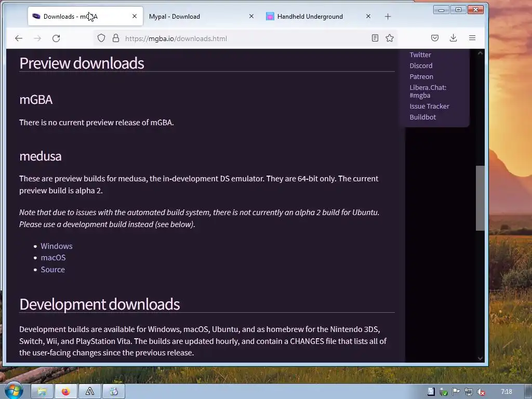Open the Action Center flag tray icon
Screen dimensions: 532x399
(x=456, y=392)
